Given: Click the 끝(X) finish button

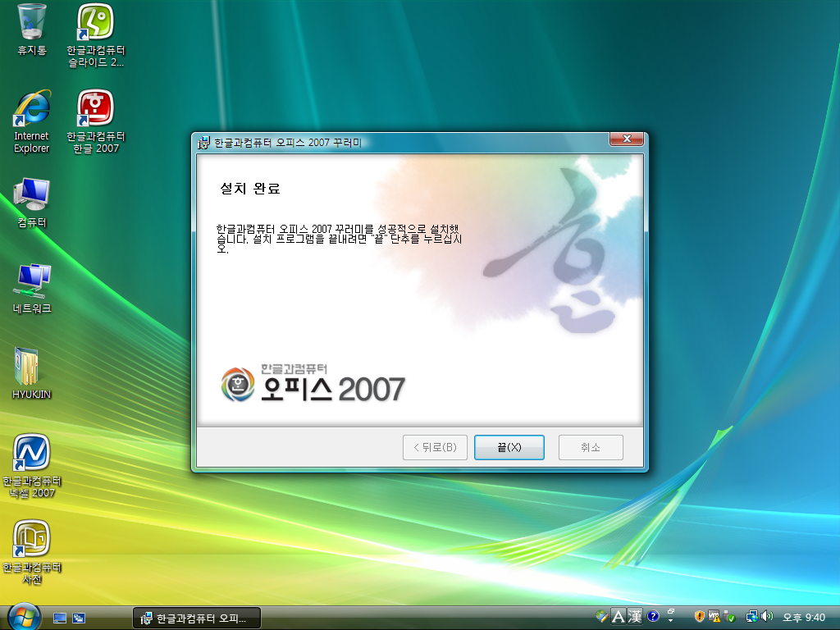Looking at the screenshot, I should [x=509, y=447].
